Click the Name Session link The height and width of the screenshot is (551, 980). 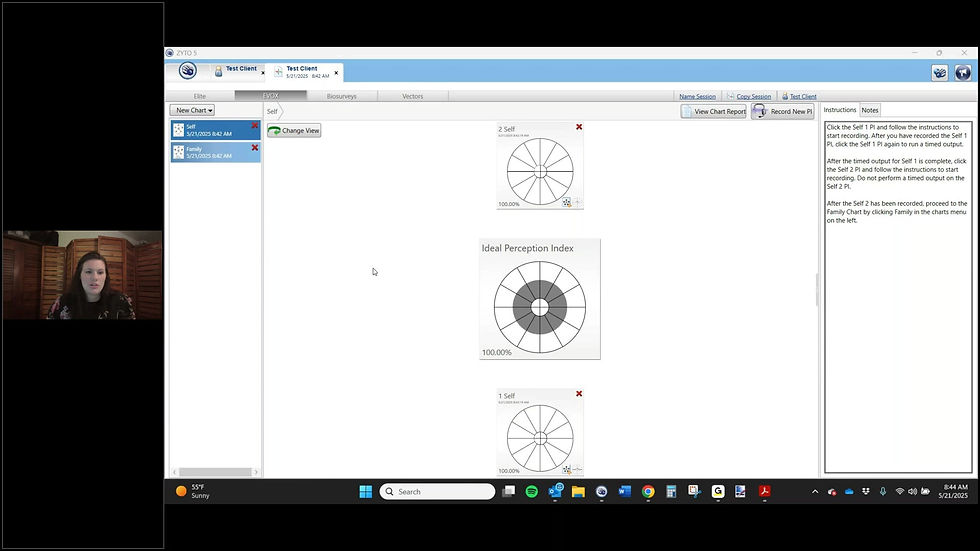pyautogui.click(x=698, y=96)
